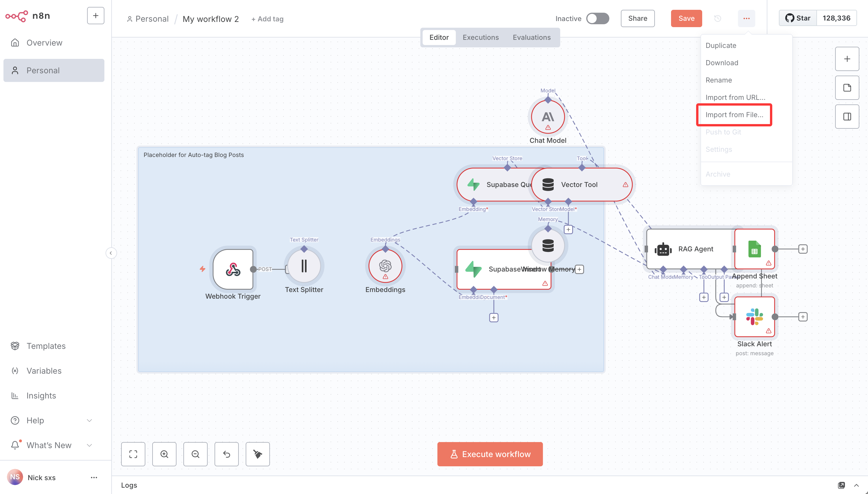Screen dimensions: 868x494
Task: Select the Slack Alert node
Action: [x=754, y=317]
